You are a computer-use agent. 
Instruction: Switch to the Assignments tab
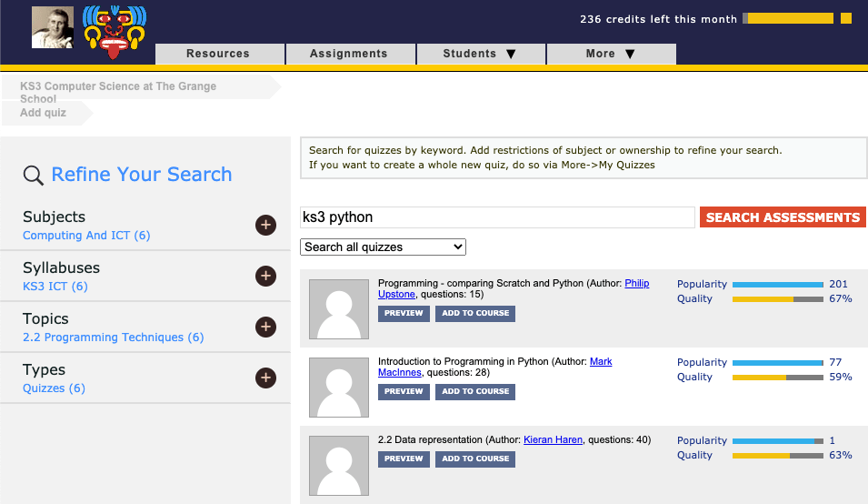(x=349, y=54)
